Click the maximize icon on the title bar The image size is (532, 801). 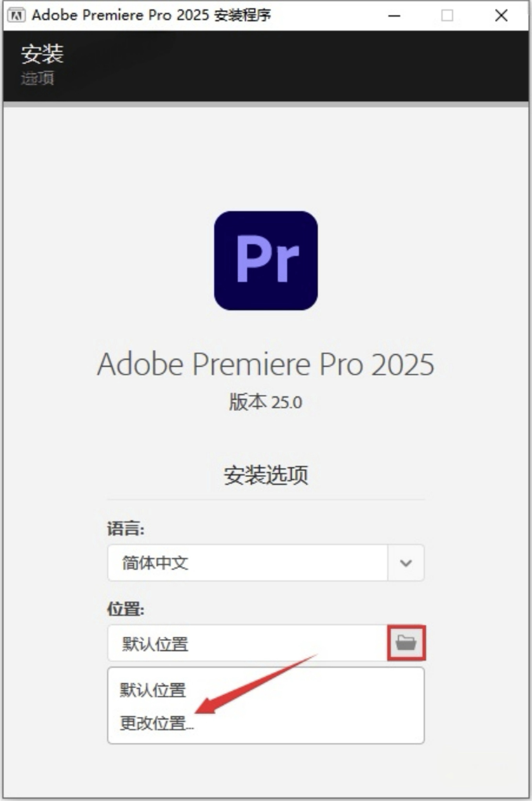pos(446,16)
